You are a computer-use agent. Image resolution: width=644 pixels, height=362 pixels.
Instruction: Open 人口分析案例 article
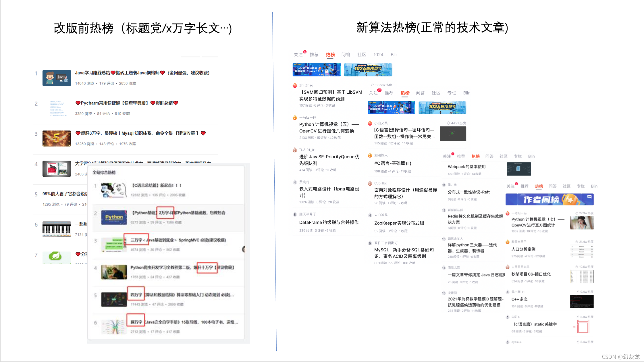523,249
